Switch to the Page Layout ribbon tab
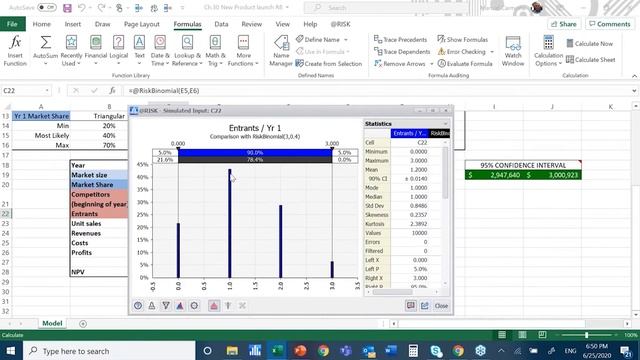Screen dimensions: 640x360 point(142,24)
